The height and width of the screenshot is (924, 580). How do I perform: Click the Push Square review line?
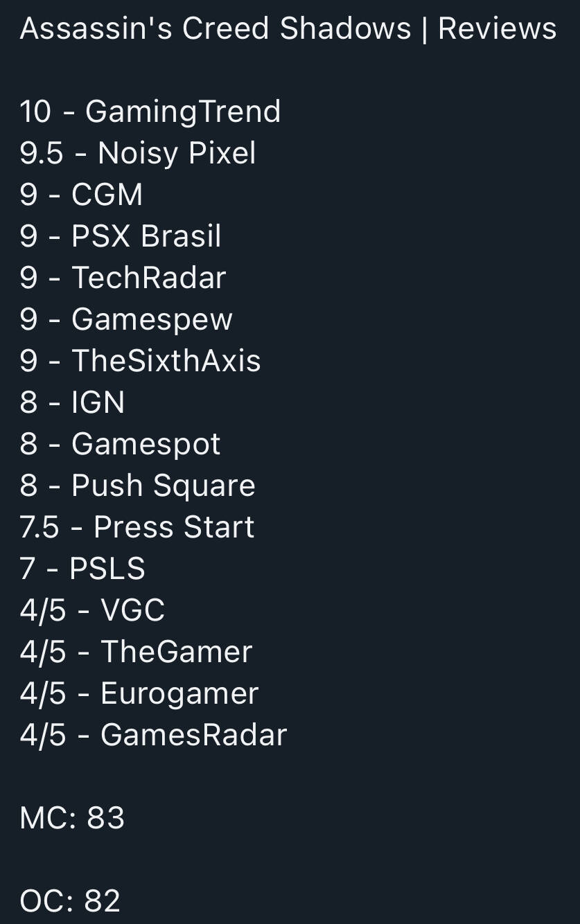137,486
